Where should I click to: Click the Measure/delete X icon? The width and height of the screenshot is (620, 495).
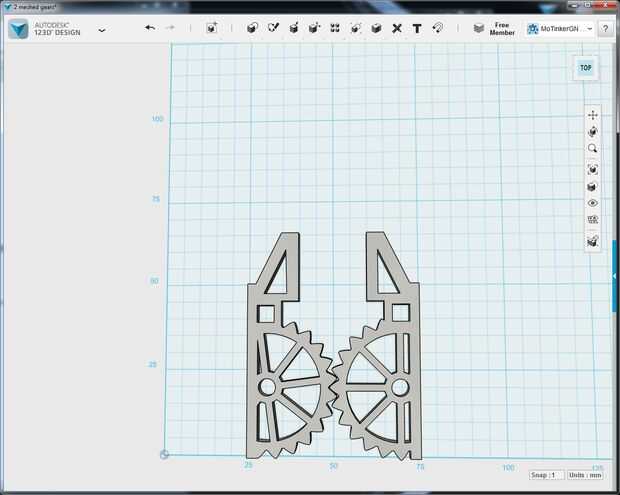[397, 28]
